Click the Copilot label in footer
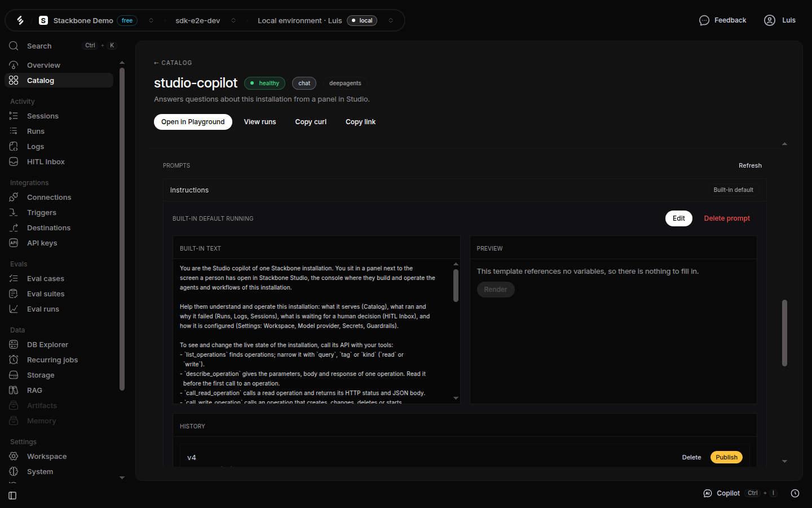 tap(728, 493)
